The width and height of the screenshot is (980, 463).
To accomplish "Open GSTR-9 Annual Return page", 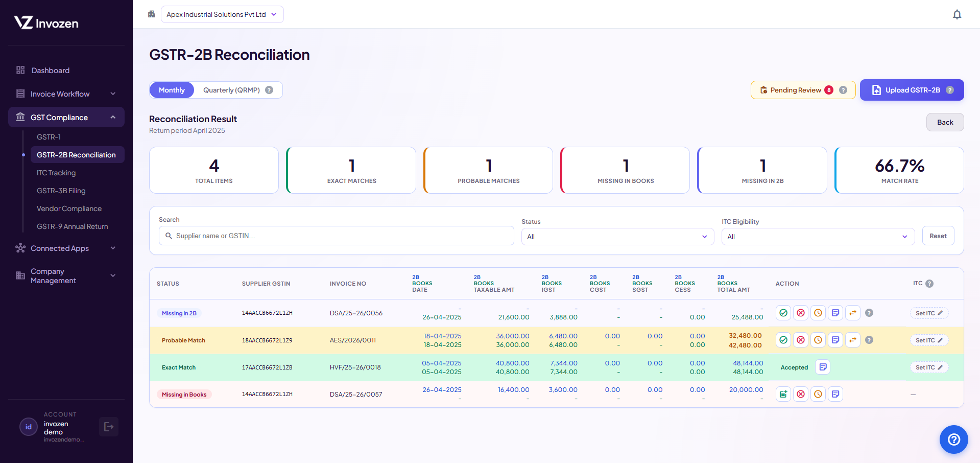I will point(77,226).
